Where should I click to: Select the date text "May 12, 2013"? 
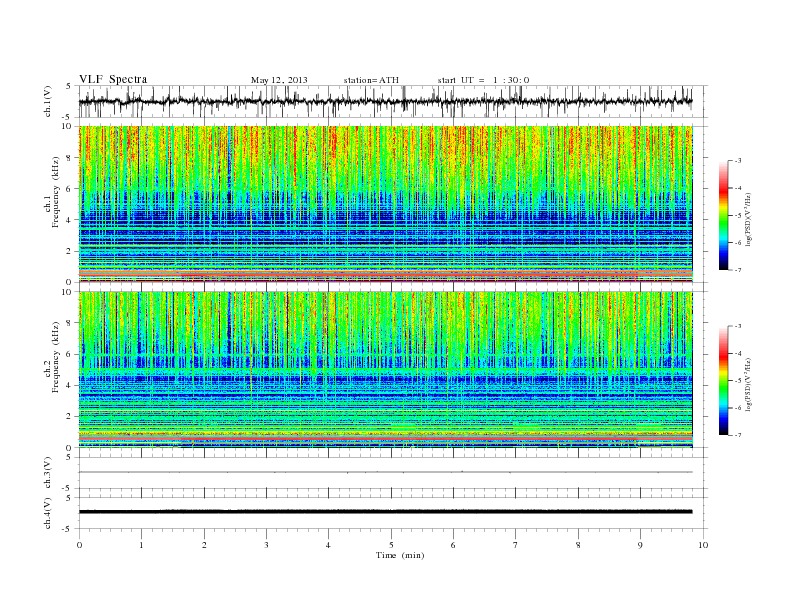(x=279, y=80)
